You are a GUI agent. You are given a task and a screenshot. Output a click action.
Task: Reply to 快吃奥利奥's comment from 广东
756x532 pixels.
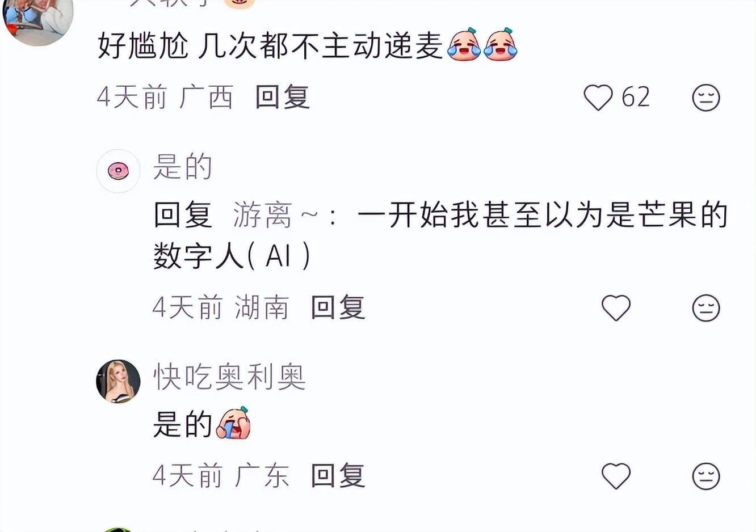338,475
